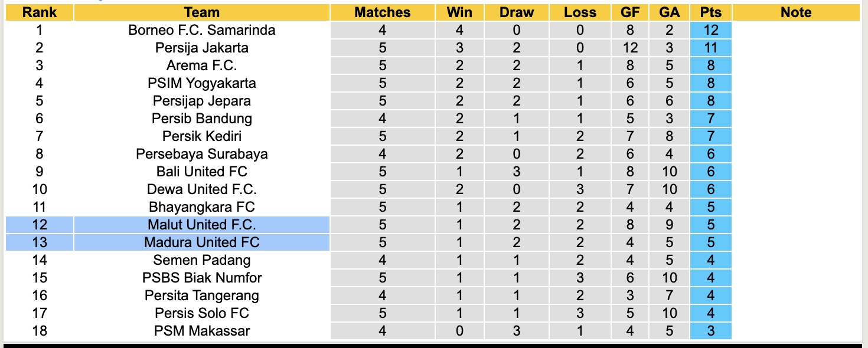Screen dimensions: 868x348
Task: Click the Win column header
Action: (x=459, y=12)
